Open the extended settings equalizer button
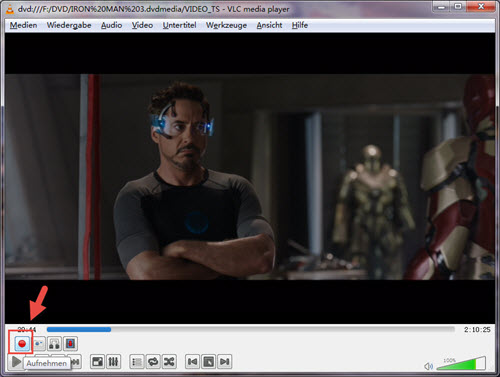Screen dimensions: 500x377 coord(113,362)
